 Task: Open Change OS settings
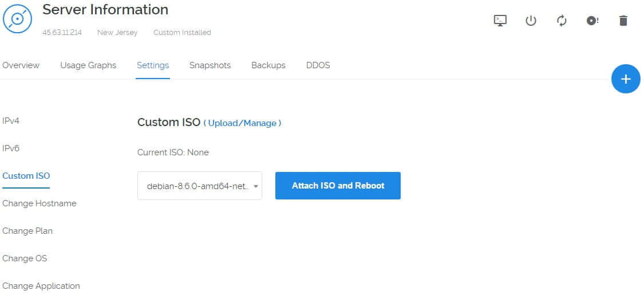coord(25,258)
